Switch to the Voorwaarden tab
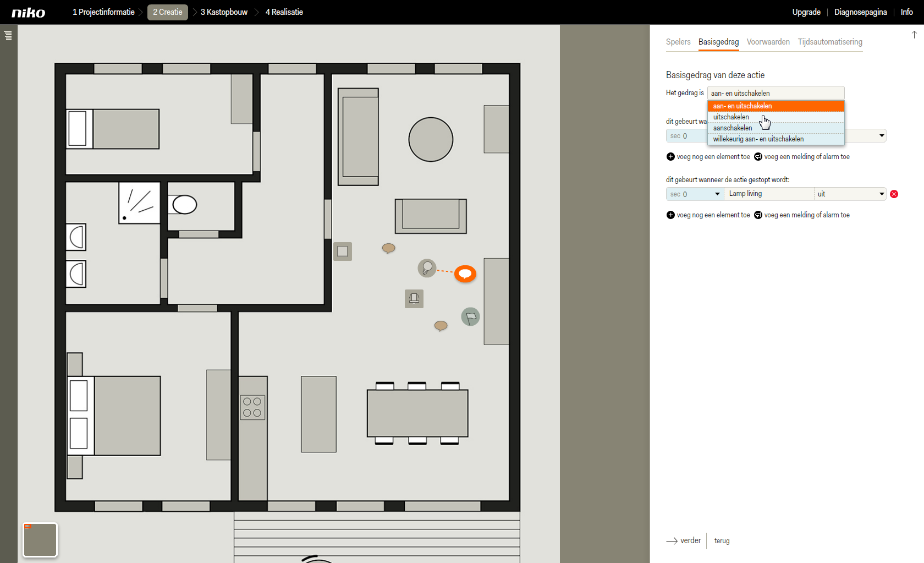The height and width of the screenshot is (563, 924). point(768,42)
